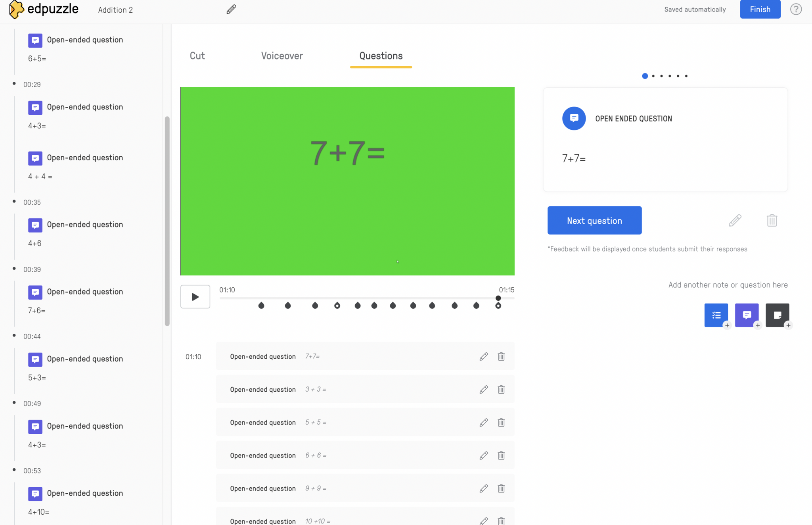Delete the 7+7= question card
This screenshot has width=812, height=525.
772,221
